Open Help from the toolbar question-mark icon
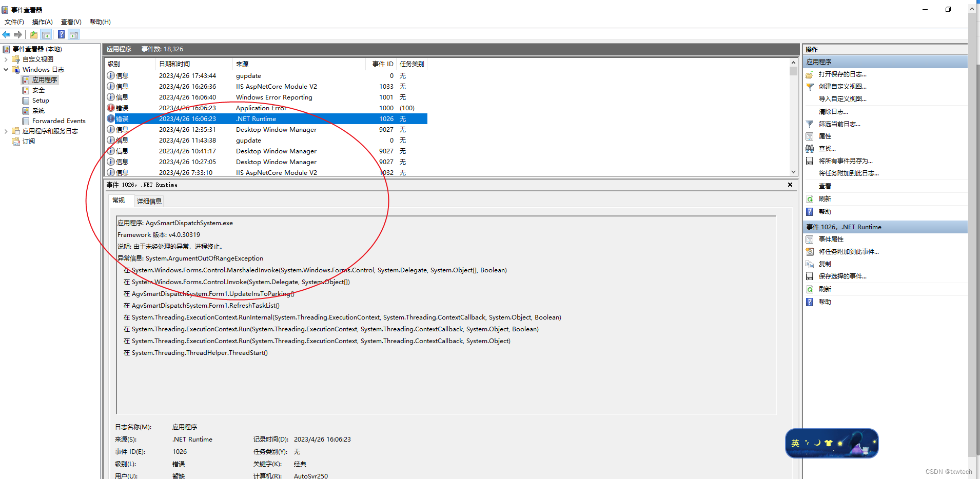This screenshot has height=479, width=980. 62,34
